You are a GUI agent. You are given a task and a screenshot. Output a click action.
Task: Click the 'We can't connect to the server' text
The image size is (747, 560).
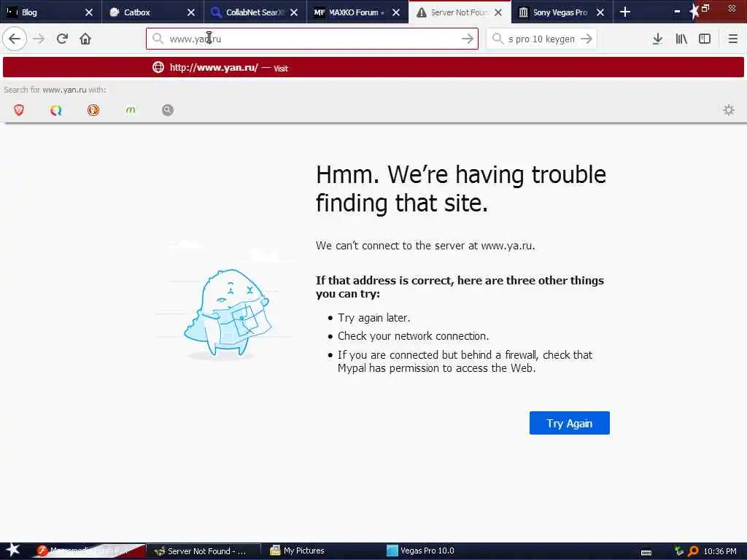click(x=425, y=246)
